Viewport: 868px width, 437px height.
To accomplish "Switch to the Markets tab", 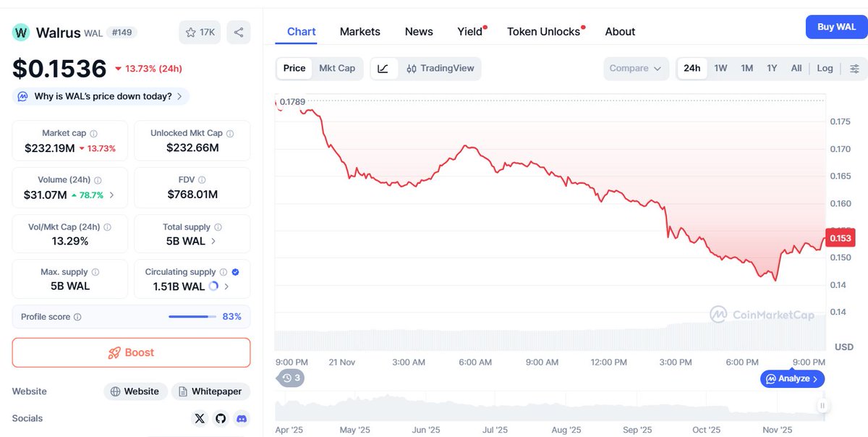I will [x=359, y=31].
